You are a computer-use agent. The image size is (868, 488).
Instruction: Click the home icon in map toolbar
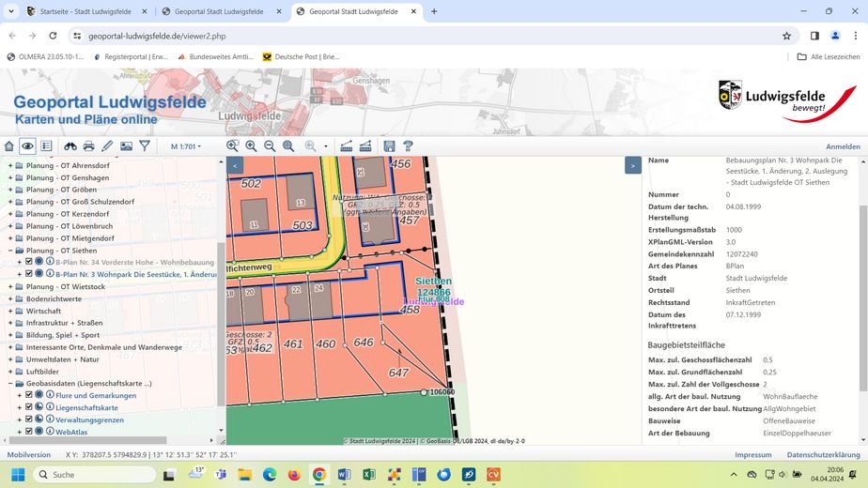point(8,146)
